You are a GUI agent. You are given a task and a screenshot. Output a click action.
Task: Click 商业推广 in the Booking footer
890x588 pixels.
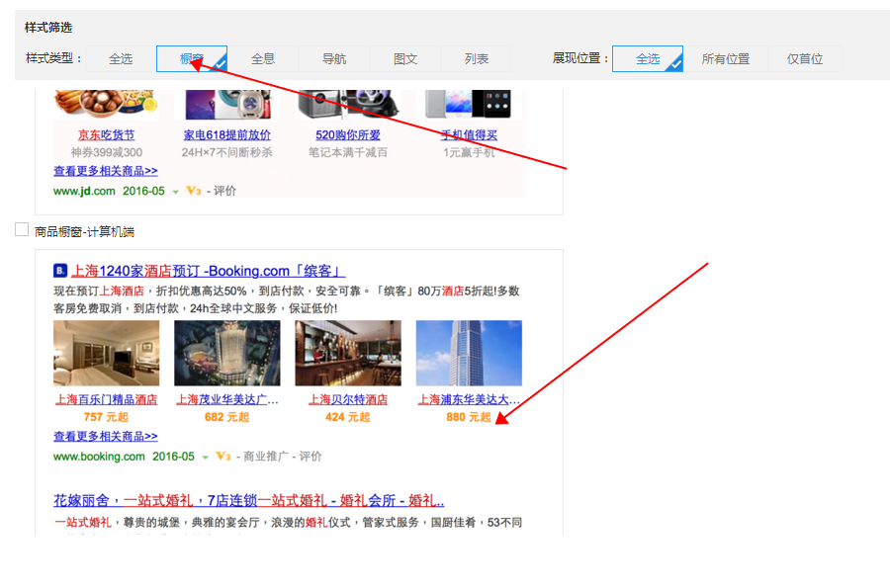(x=266, y=457)
